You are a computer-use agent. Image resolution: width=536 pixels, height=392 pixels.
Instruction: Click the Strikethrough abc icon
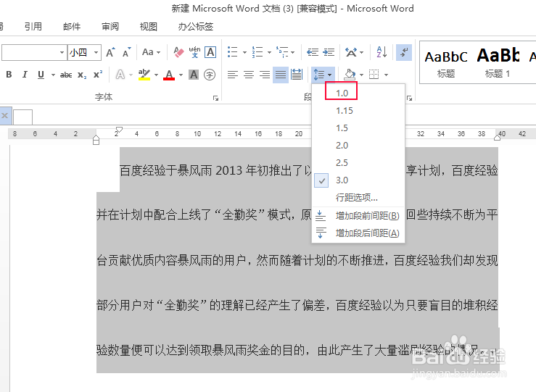pos(65,75)
